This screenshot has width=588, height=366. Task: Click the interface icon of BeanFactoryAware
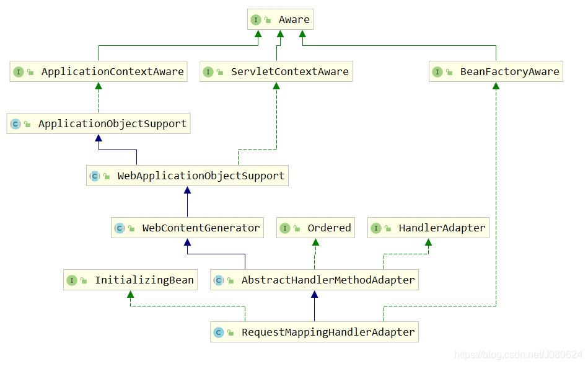[437, 72]
